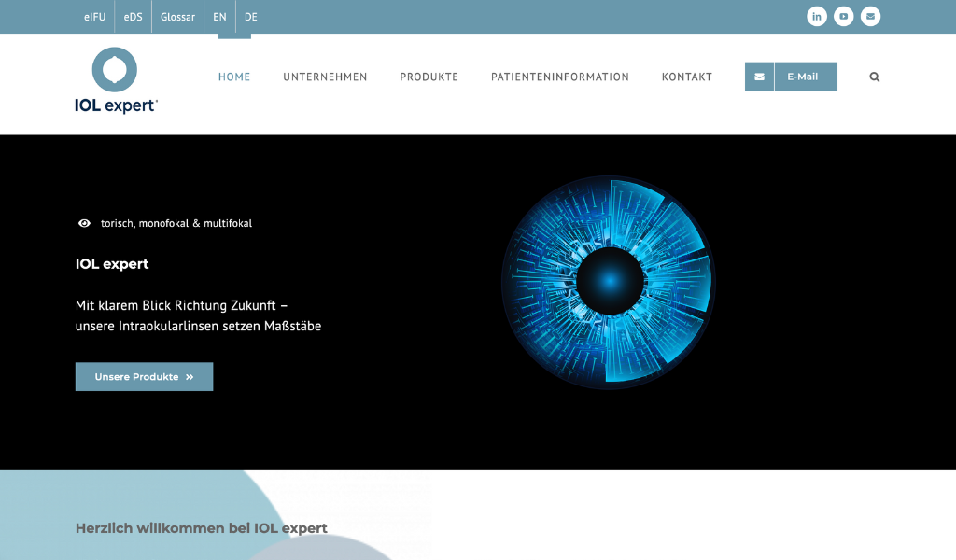This screenshot has height=560, width=956.
Task: Go to the HOME menu item
Action: click(234, 77)
